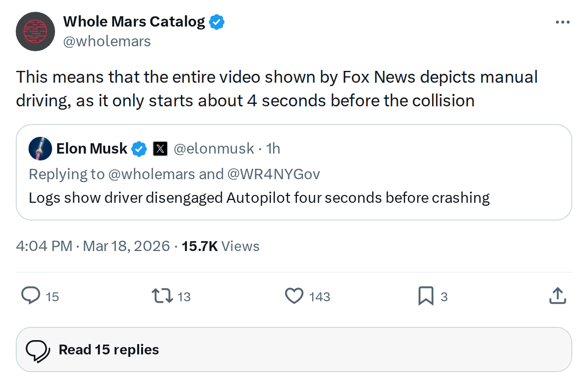
Task: Click the X logo next to Elon Musk
Action: 160,148
